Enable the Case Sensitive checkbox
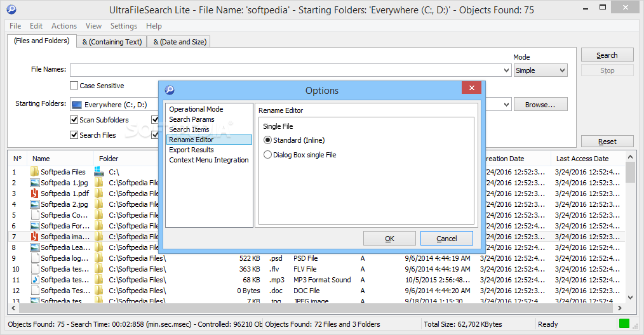This screenshot has height=335, width=644. 74,86
